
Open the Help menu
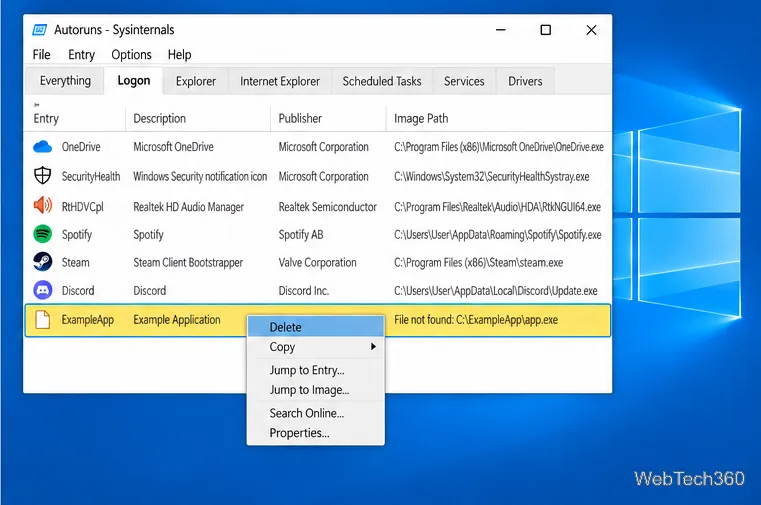(x=180, y=55)
